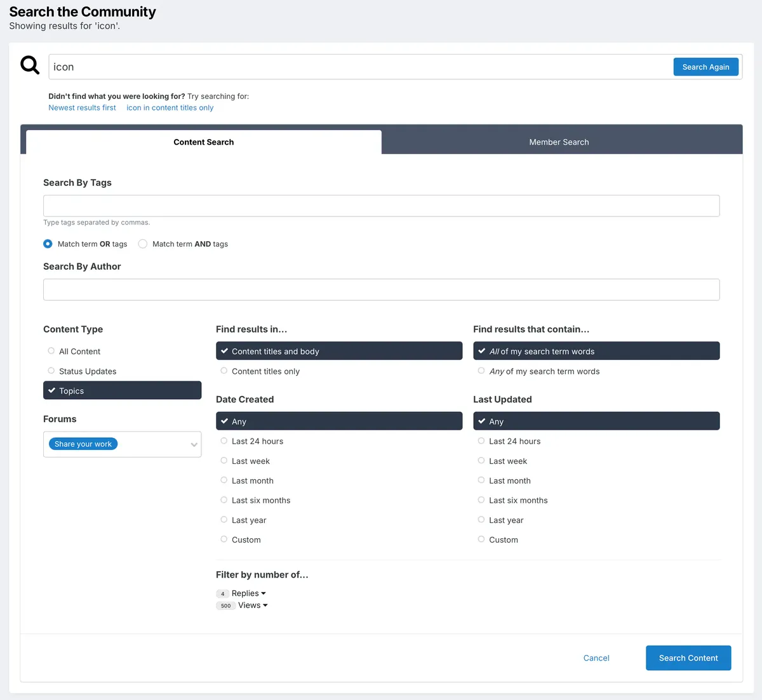Select the Content Search tab
This screenshot has width=762, height=700.
pos(203,142)
